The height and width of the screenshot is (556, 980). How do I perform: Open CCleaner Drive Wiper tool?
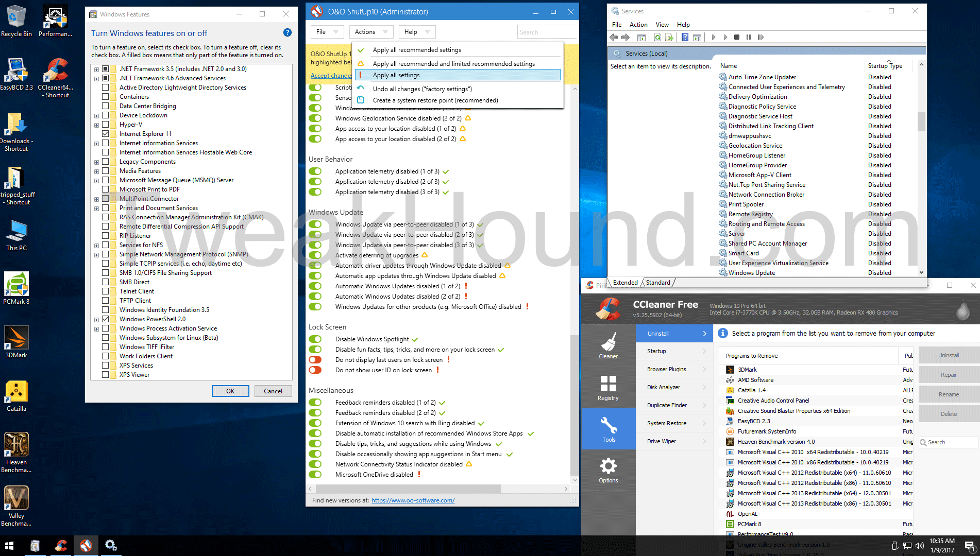click(674, 441)
